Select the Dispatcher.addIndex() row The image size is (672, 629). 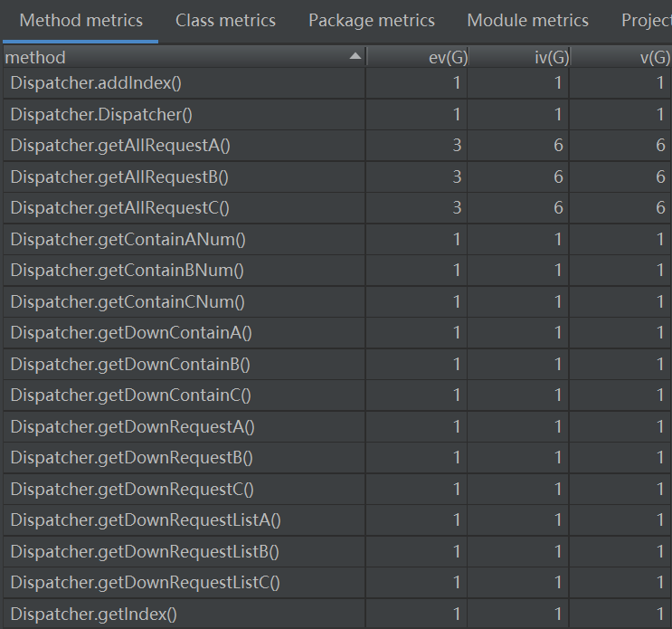click(96, 83)
